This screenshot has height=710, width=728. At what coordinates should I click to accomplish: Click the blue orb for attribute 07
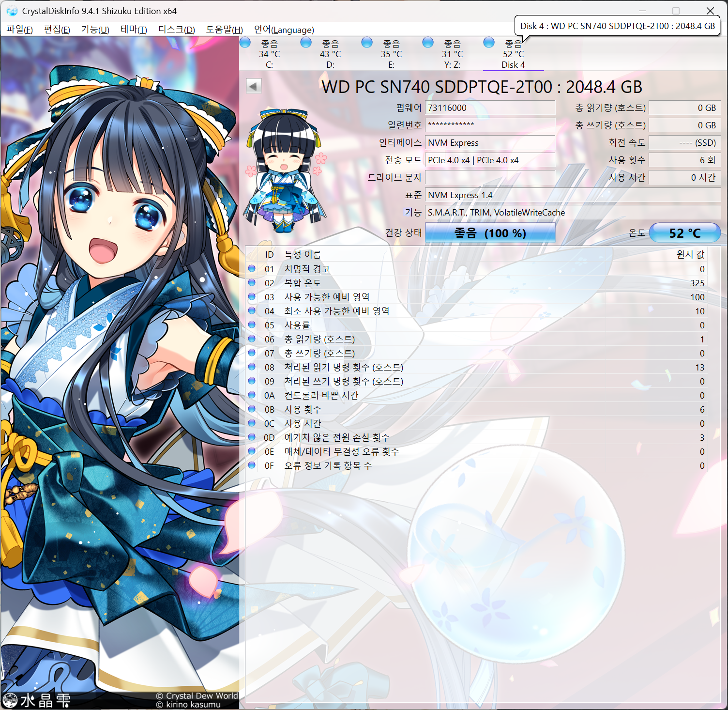click(x=252, y=353)
